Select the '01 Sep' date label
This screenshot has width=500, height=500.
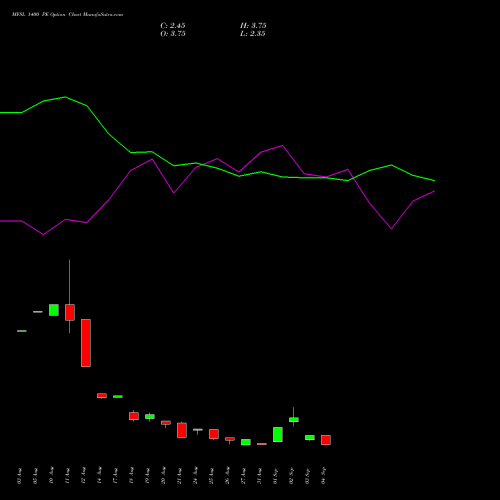tap(275, 476)
